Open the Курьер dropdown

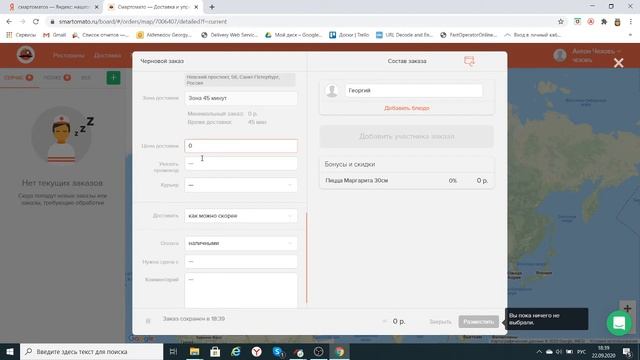(241, 185)
